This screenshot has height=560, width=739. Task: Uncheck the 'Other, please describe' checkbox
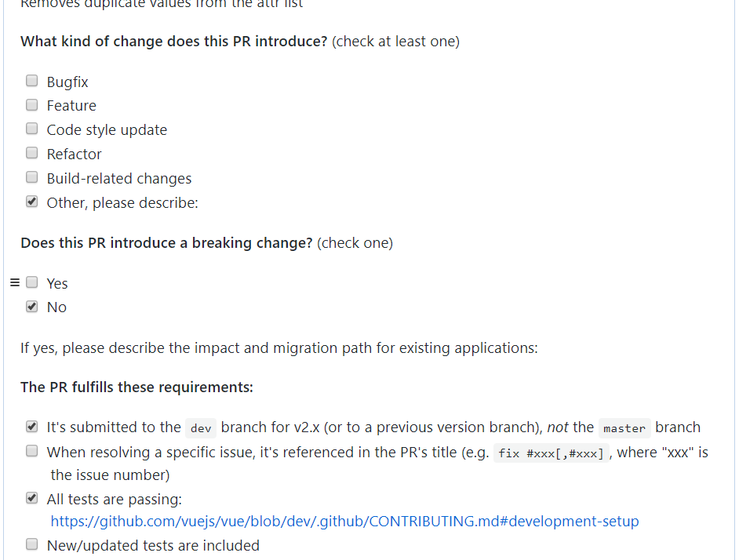pos(32,202)
